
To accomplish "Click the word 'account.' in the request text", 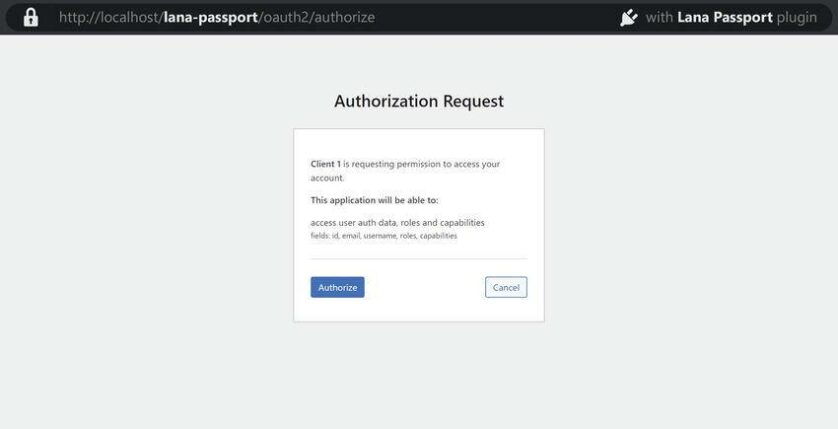I will click(x=328, y=178).
